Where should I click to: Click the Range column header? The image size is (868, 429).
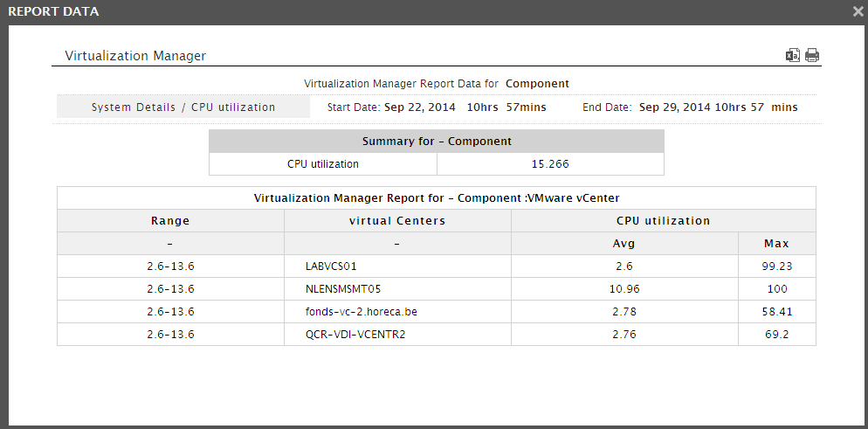[170, 221]
